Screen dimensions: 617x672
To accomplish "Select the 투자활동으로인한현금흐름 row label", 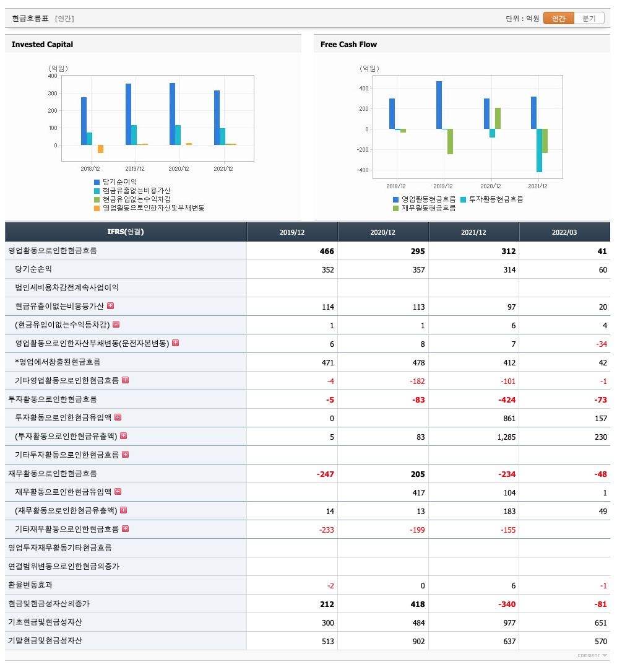I will [53, 399].
